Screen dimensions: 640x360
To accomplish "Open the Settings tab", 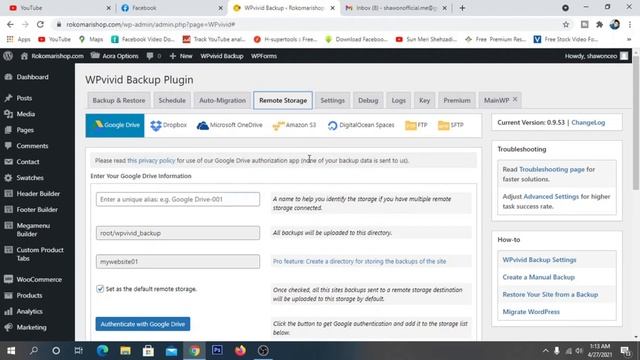I will [332, 100].
